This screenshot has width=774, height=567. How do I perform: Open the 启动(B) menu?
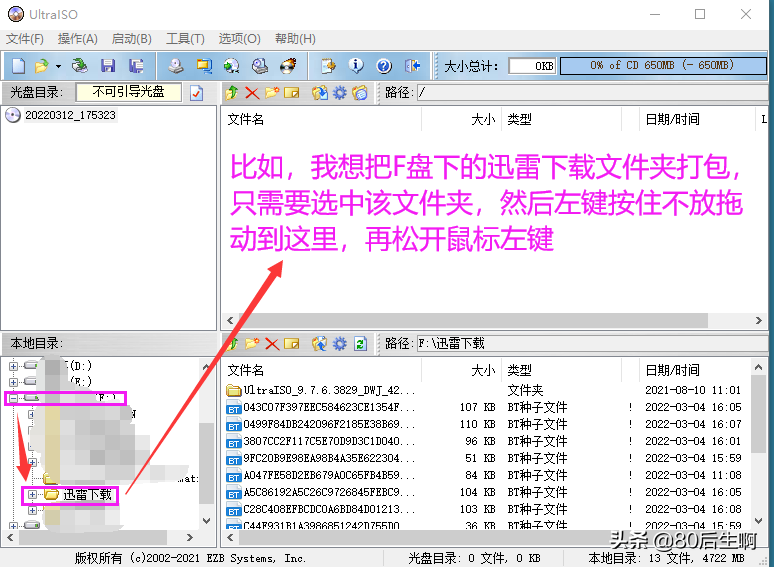pyautogui.click(x=131, y=38)
